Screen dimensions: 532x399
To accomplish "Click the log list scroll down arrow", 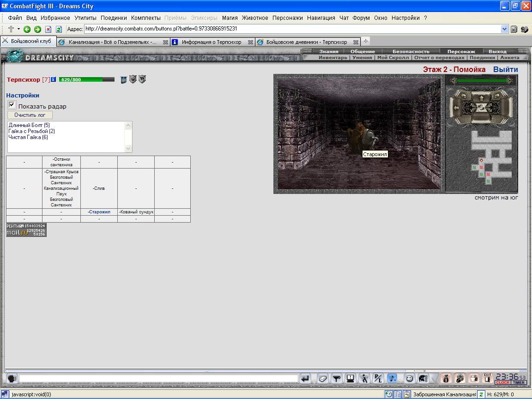I will coord(128,148).
